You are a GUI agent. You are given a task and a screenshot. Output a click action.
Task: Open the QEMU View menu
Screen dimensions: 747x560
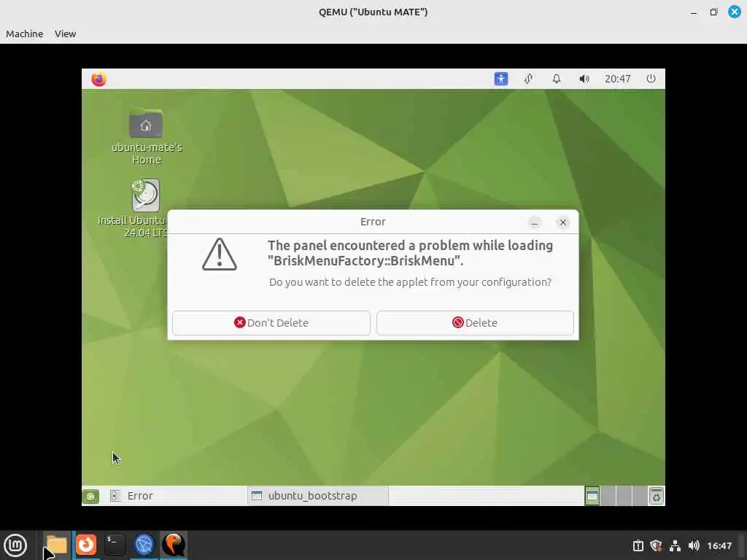click(x=65, y=34)
